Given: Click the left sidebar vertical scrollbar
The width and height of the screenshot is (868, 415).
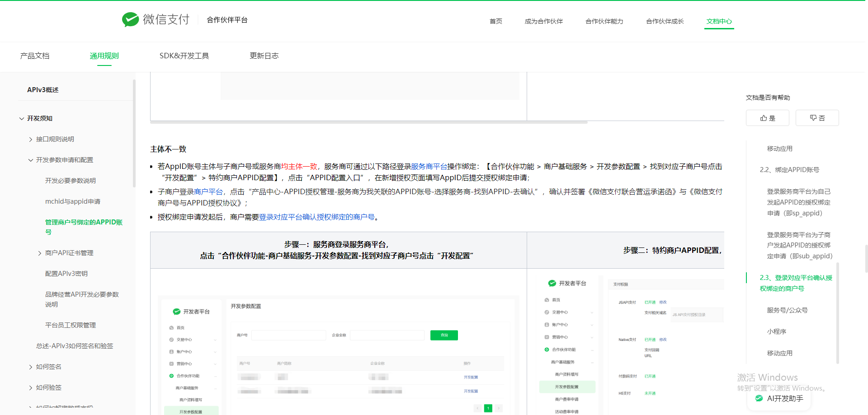Looking at the screenshot, I should (134, 133).
